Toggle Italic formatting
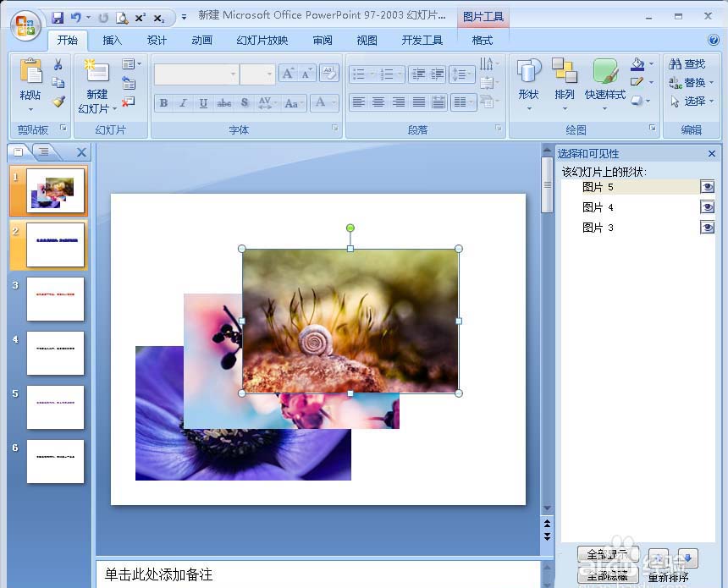 point(184,102)
